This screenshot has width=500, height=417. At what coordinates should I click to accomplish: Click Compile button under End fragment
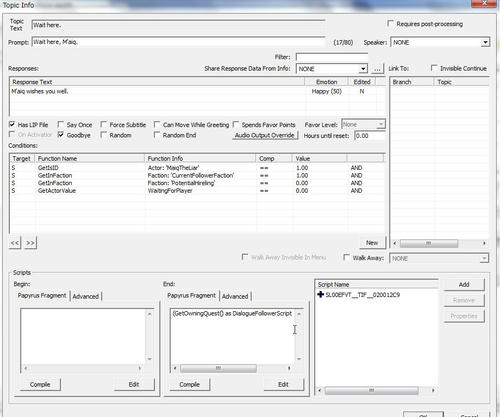click(189, 384)
